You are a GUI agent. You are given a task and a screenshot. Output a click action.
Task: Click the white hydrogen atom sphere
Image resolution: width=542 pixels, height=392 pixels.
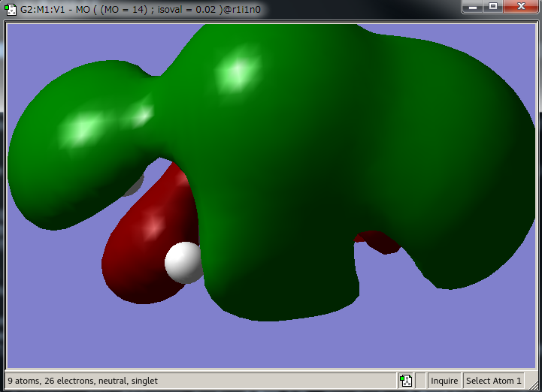tap(182, 262)
